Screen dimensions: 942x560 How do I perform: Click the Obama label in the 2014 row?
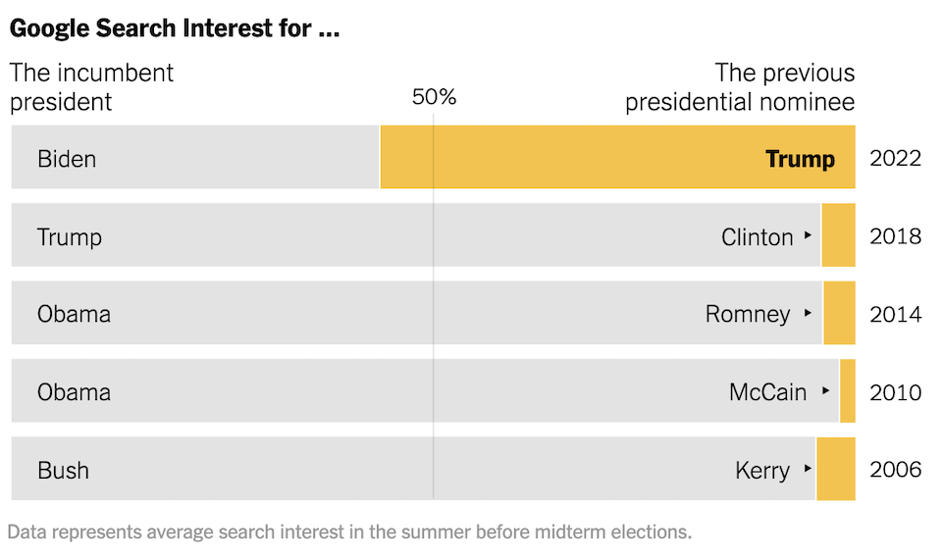point(74,314)
